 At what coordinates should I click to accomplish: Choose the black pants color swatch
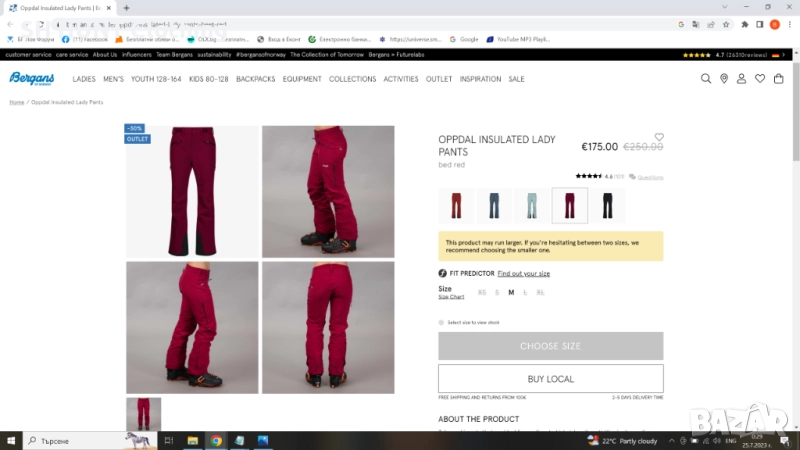tap(607, 205)
